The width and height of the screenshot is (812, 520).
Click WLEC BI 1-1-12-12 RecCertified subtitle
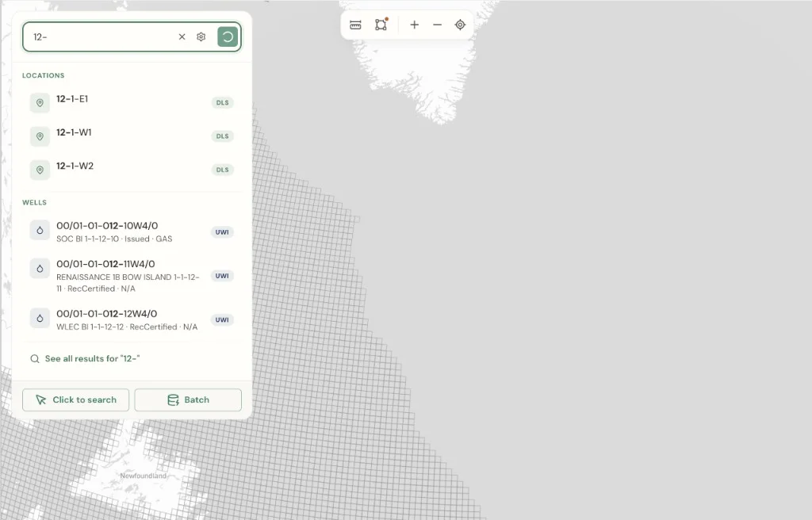[x=127, y=327]
